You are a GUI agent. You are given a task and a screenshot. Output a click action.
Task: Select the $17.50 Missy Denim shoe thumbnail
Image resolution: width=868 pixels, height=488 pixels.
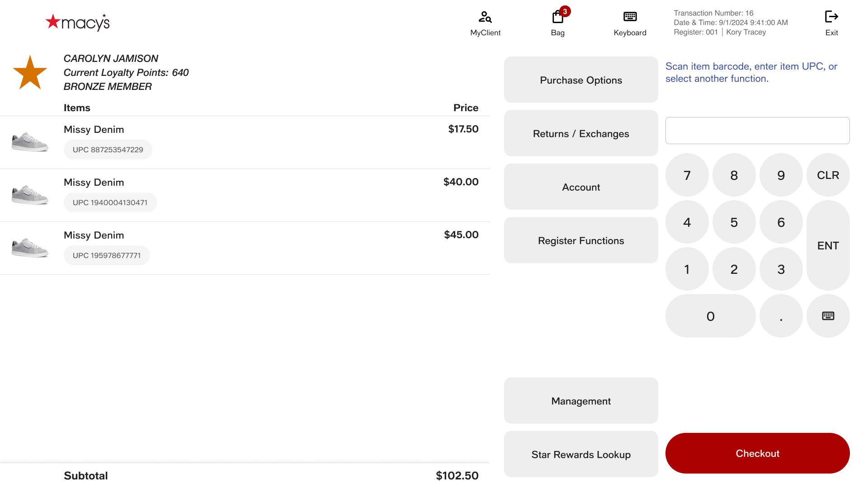pos(30,142)
